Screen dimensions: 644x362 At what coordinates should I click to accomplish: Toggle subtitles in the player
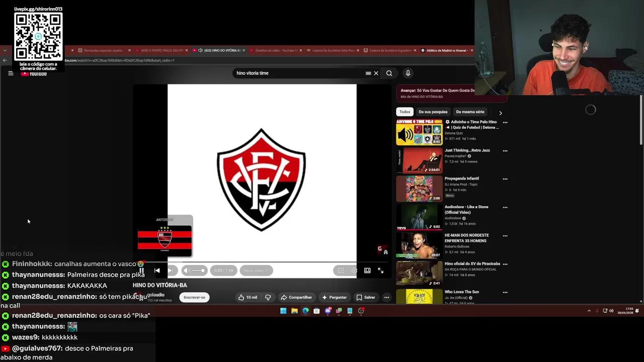point(341,270)
